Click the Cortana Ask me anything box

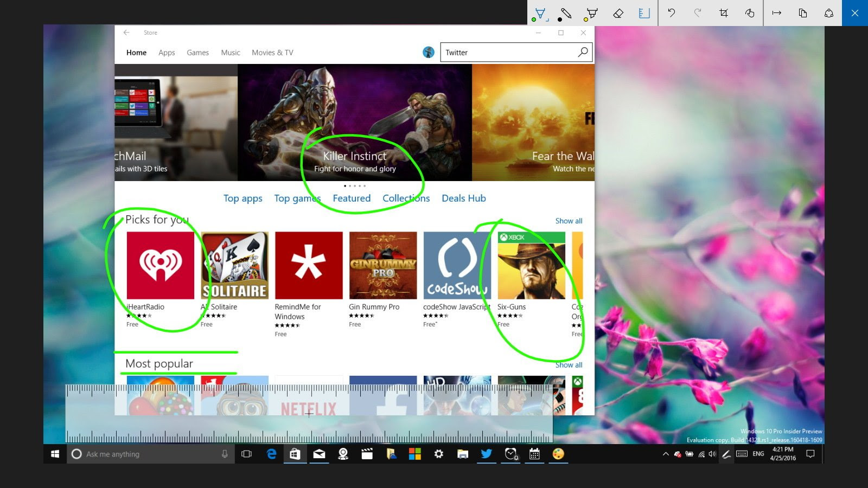[x=150, y=454]
